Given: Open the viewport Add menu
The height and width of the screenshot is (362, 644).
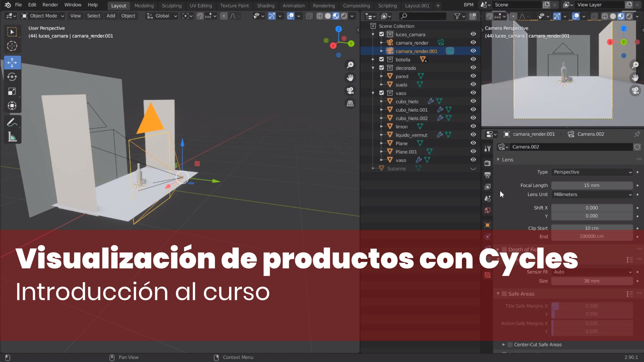Looking at the screenshot, I should pos(111,16).
